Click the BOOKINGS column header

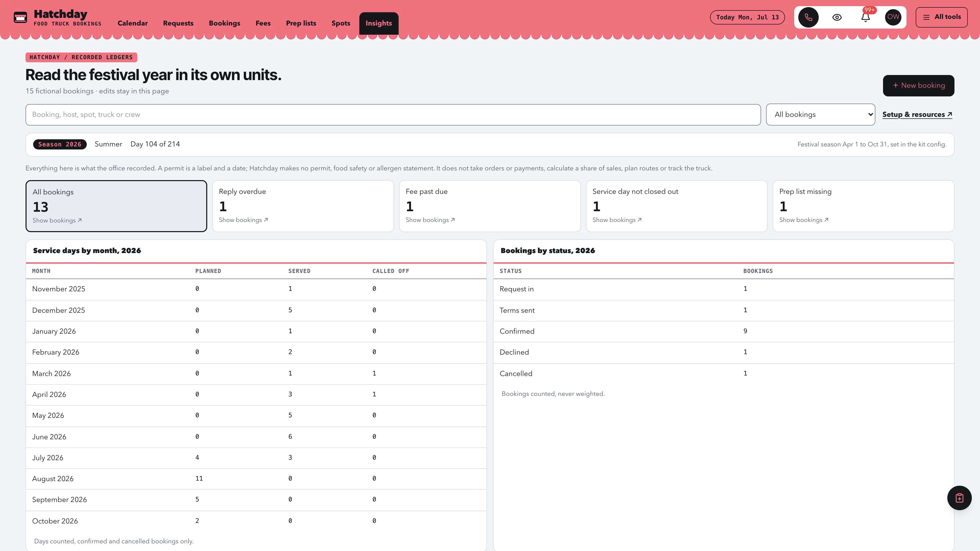point(758,271)
